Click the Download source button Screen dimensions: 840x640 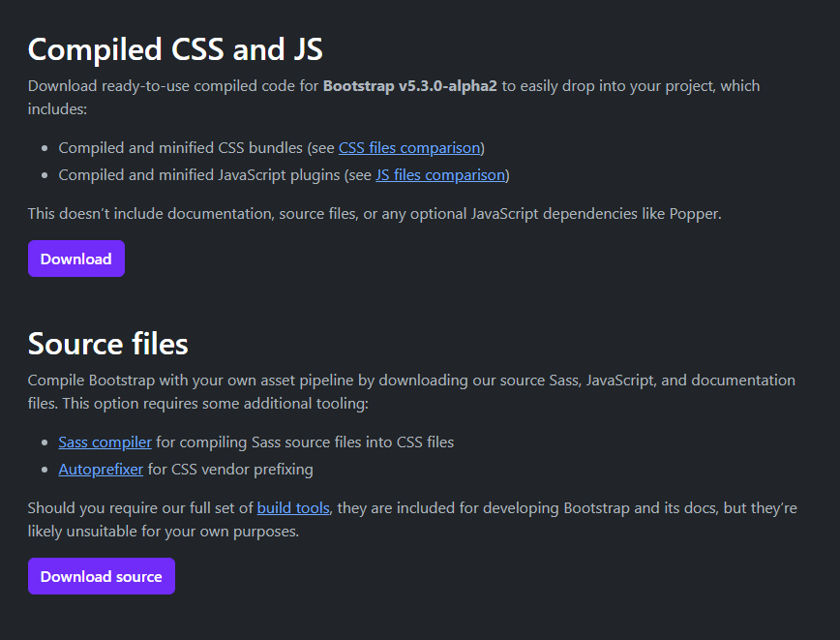click(x=102, y=576)
